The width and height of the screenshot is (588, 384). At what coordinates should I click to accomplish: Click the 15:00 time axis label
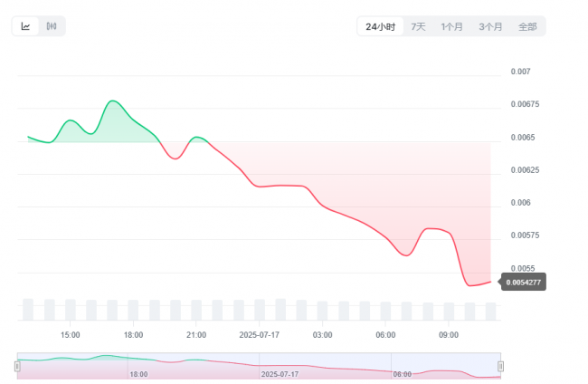pos(71,335)
